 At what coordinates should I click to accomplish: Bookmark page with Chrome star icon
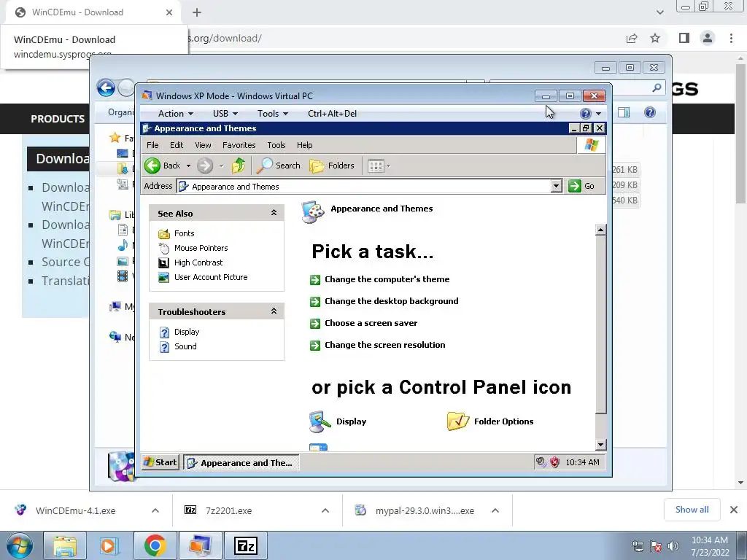655,38
